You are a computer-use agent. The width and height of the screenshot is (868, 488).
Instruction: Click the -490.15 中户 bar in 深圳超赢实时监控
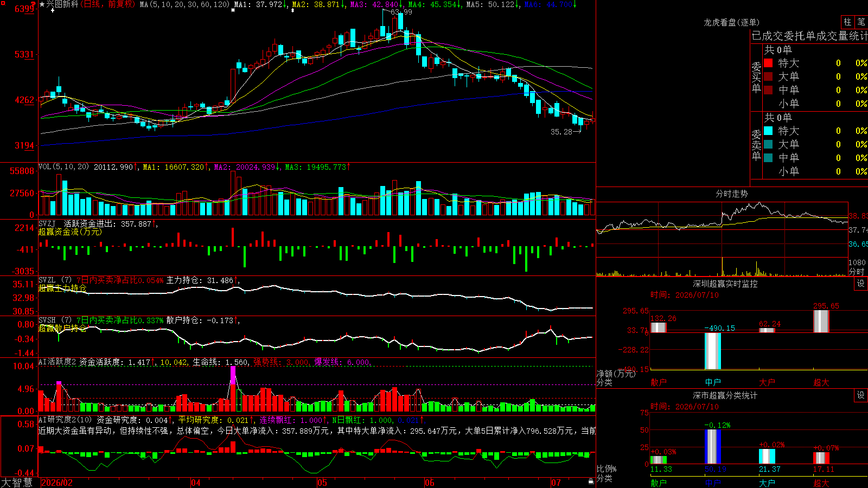[x=713, y=351]
